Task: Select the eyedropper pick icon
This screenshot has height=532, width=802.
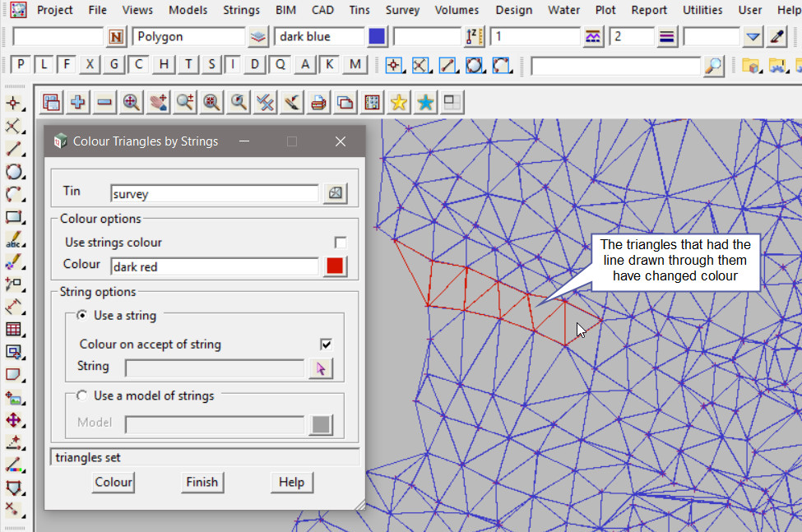Action: (777, 37)
